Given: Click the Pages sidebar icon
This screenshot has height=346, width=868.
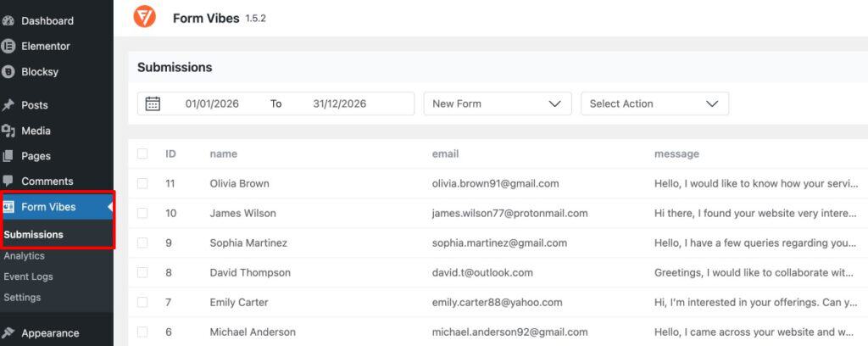Looking at the screenshot, I should pyautogui.click(x=8, y=156).
